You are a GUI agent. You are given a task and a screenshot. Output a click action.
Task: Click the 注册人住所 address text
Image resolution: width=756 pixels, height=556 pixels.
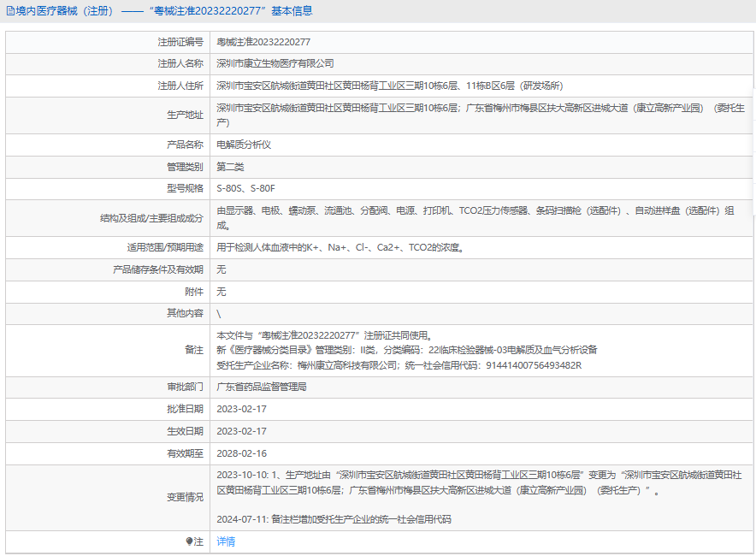point(389,86)
